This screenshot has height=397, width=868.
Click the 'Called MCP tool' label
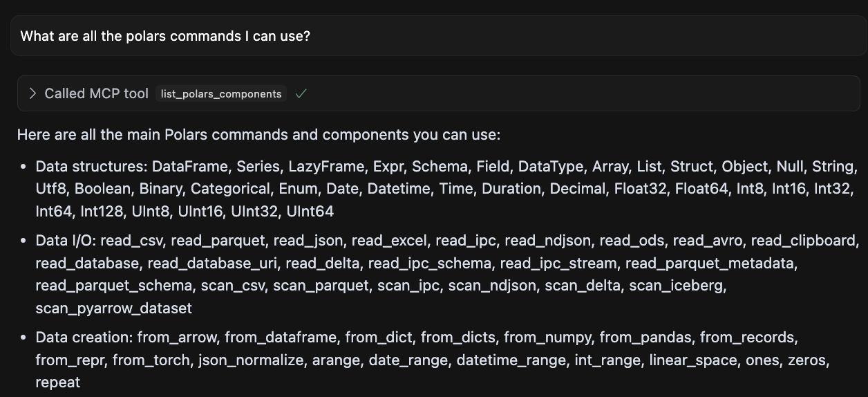coord(96,93)
